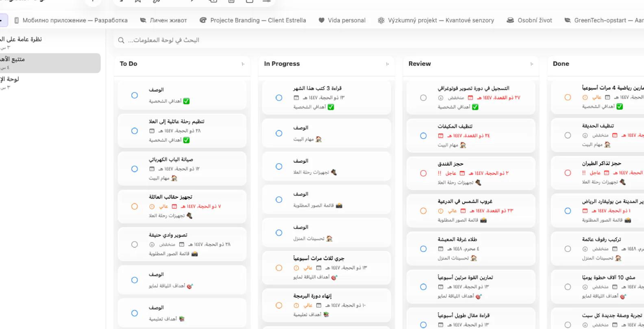This screenshot has height=329, width=644.
Task: Click the heart icon on Vida personal tab
Action: (321, 20)
